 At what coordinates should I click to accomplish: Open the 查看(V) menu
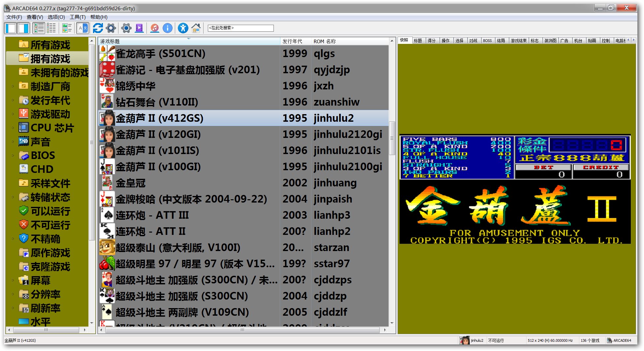coord(35,17)
